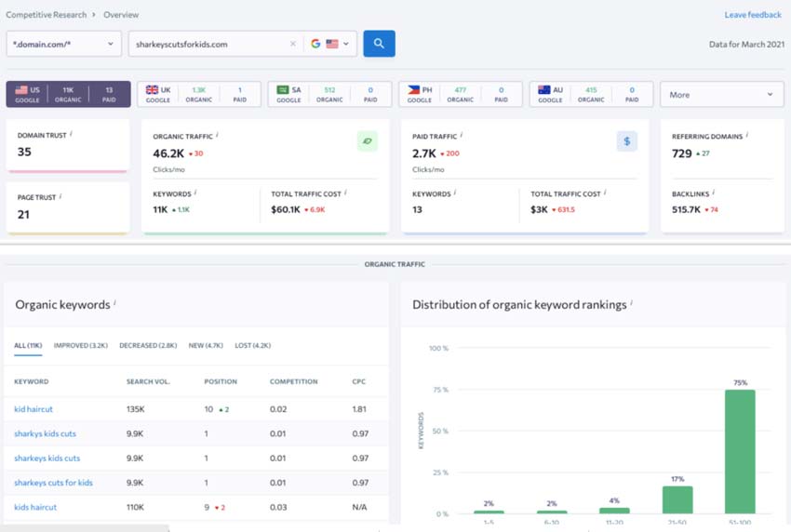Click the blue search magnifier button
Viewport: 791px width, 532px height.
coord(379,44)
